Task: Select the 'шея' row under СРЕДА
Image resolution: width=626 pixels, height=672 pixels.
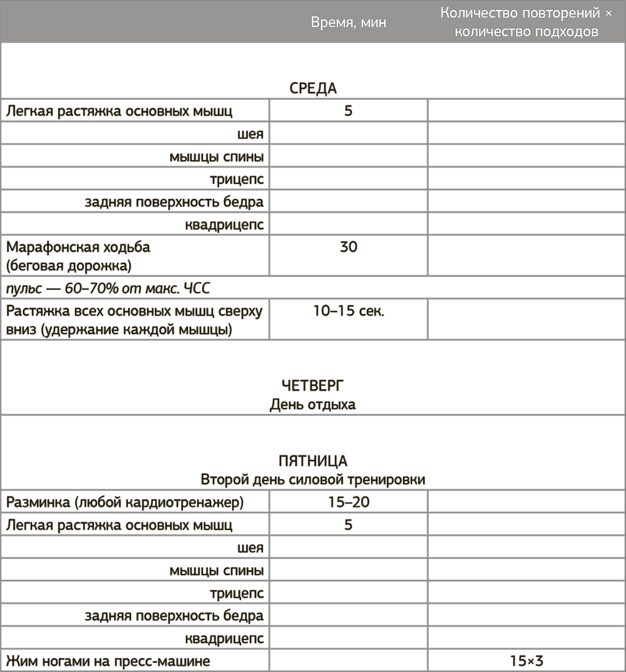Action: coord(250,134)
